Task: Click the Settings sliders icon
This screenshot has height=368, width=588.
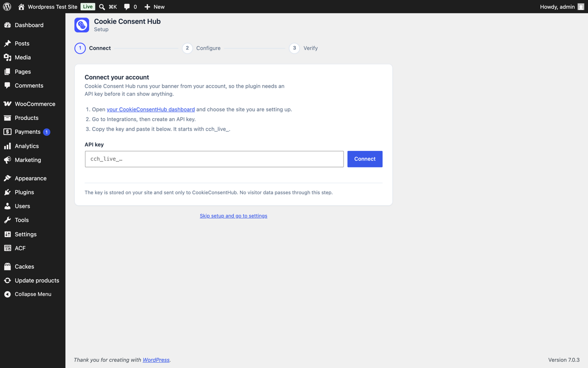Action: point(7,234)
